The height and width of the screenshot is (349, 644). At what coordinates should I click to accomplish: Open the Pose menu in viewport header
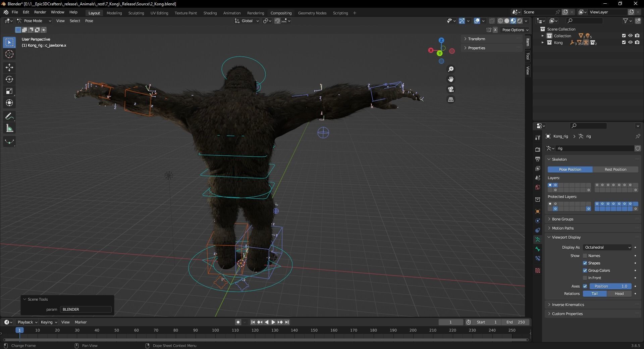(89, 21)
